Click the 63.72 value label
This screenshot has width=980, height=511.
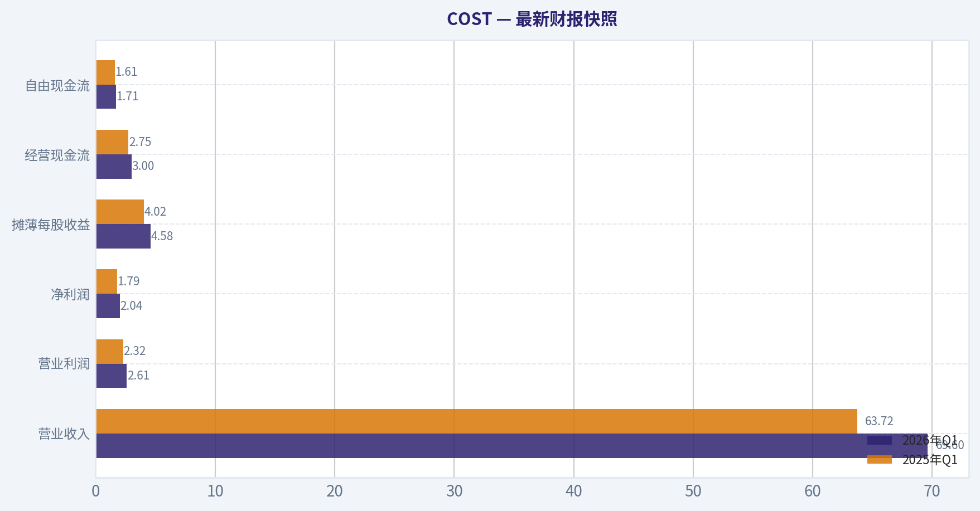(x=879, y=421)
